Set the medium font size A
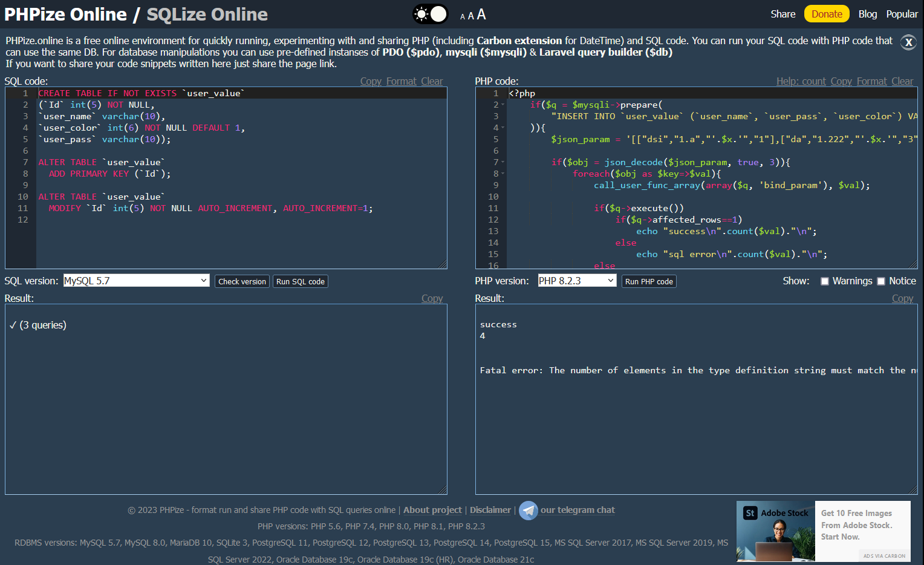Viewport: 924px width, 565px height. (471, 16)
